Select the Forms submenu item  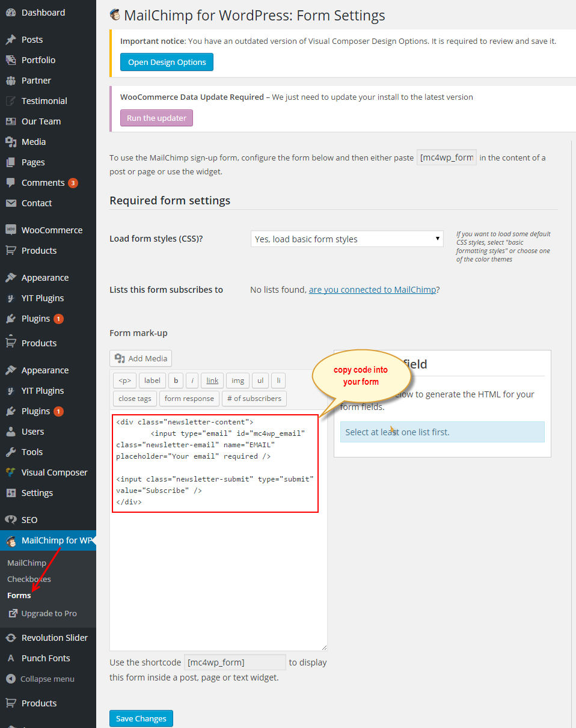[19, 596]
